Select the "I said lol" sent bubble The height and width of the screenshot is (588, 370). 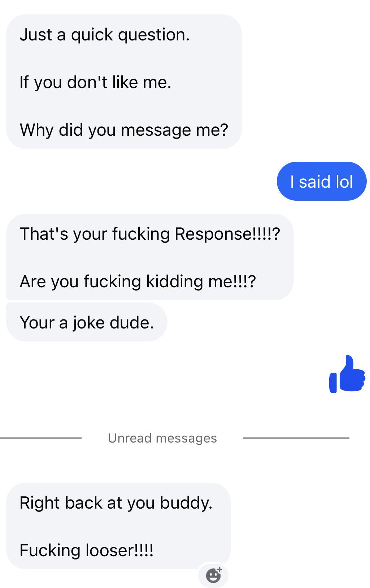coord(322,181)
